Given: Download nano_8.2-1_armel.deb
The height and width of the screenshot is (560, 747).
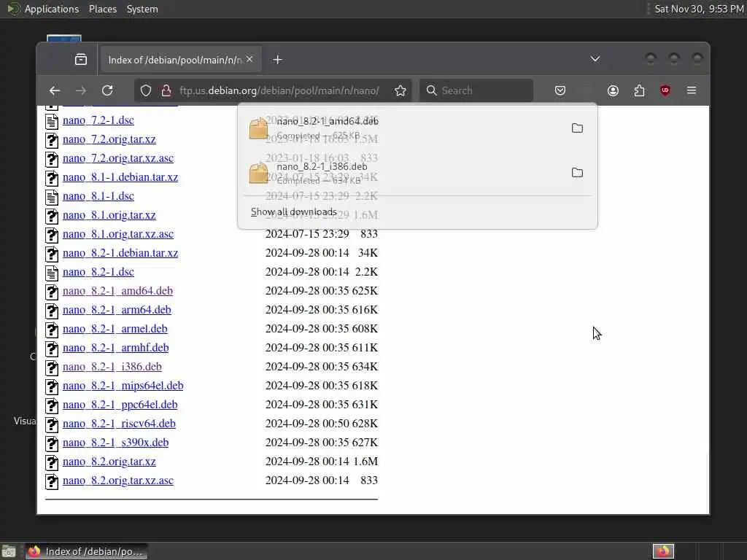Looking at the screenshot, I should click(115, 329).
